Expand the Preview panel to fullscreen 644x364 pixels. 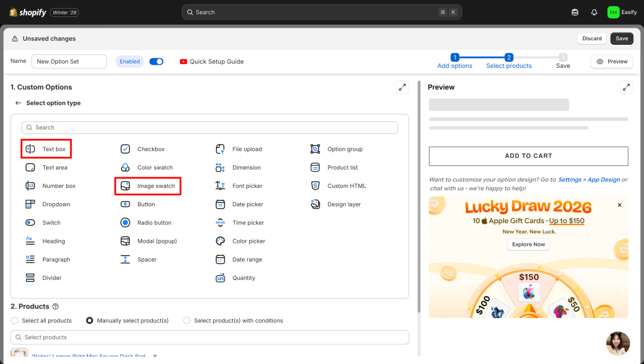(x=626, y=87)
